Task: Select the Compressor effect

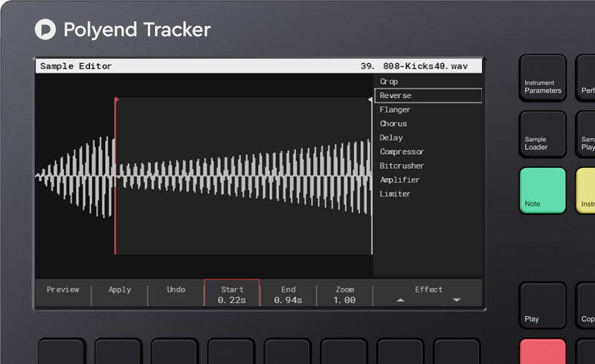Action: click(402, 152)
